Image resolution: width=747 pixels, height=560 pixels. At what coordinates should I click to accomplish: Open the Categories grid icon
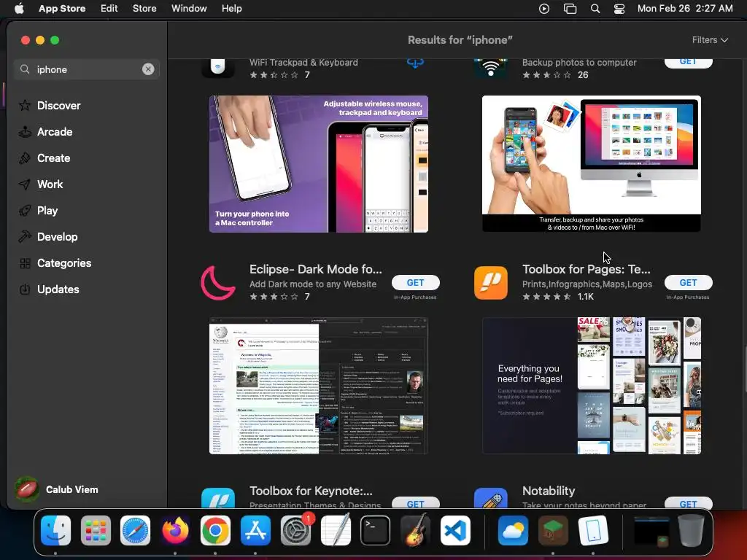[x=25, y=262]
